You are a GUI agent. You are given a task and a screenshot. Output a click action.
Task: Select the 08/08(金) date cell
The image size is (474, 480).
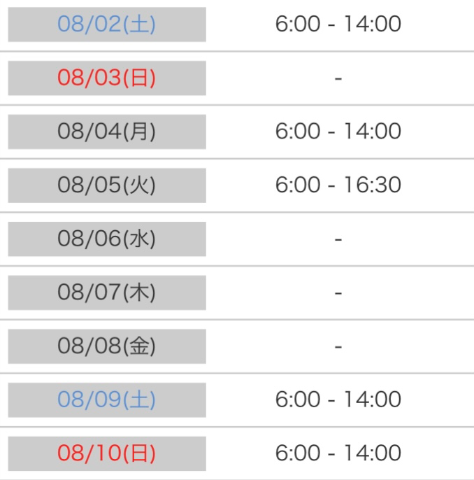coord(107,346)
